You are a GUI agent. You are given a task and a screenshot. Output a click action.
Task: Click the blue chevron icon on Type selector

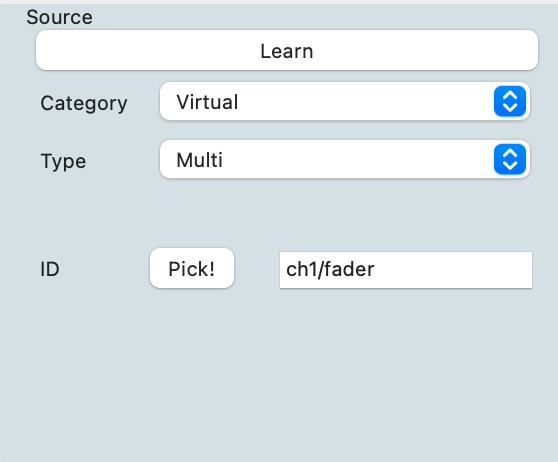tap(510, 159)
